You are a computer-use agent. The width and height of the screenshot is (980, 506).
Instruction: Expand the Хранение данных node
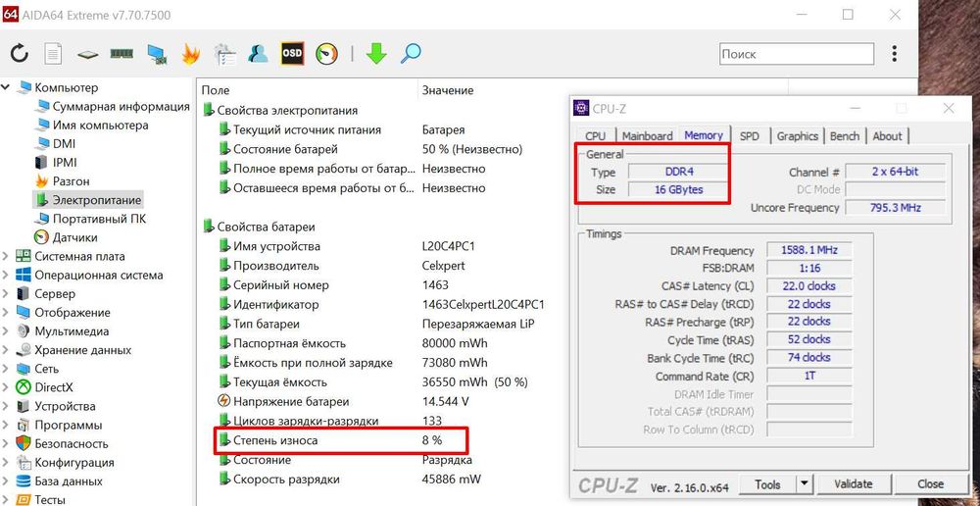point(6,350)
